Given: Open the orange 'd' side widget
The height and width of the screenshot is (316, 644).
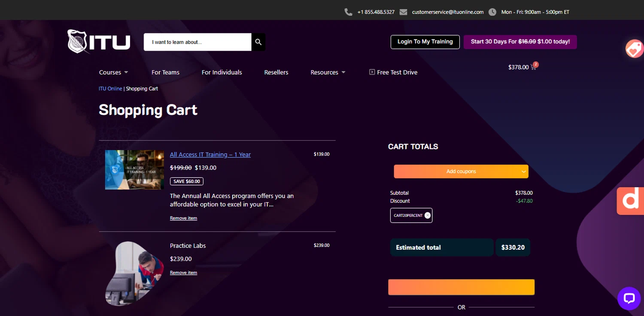Looking at the screenshot, I should (630, 201).
